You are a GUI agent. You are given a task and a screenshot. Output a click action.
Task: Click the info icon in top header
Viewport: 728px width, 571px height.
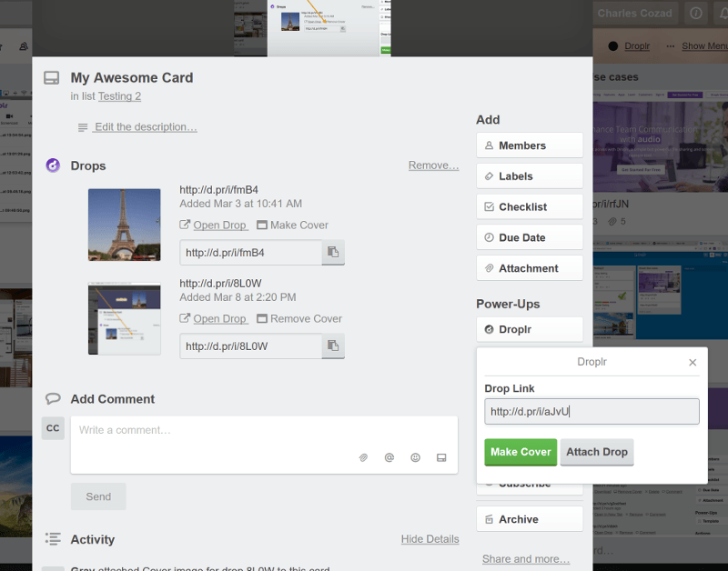point(696,14)
